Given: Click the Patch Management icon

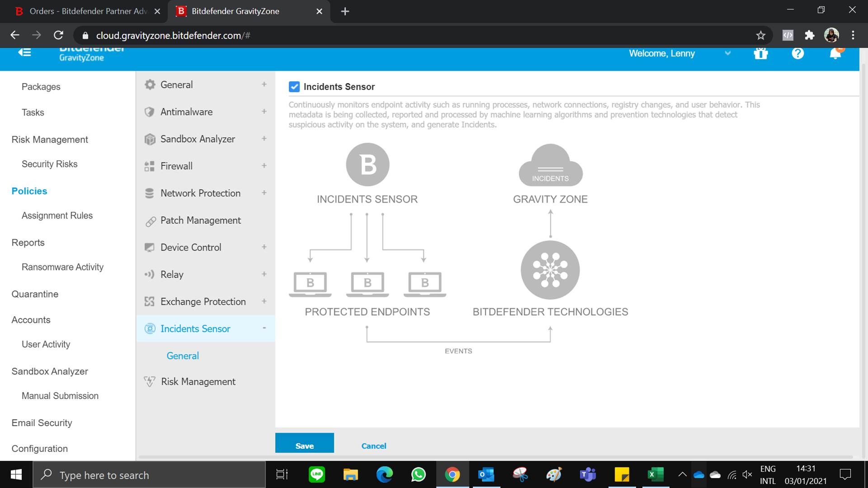Looking at the screenshot, I should (150, 221).
